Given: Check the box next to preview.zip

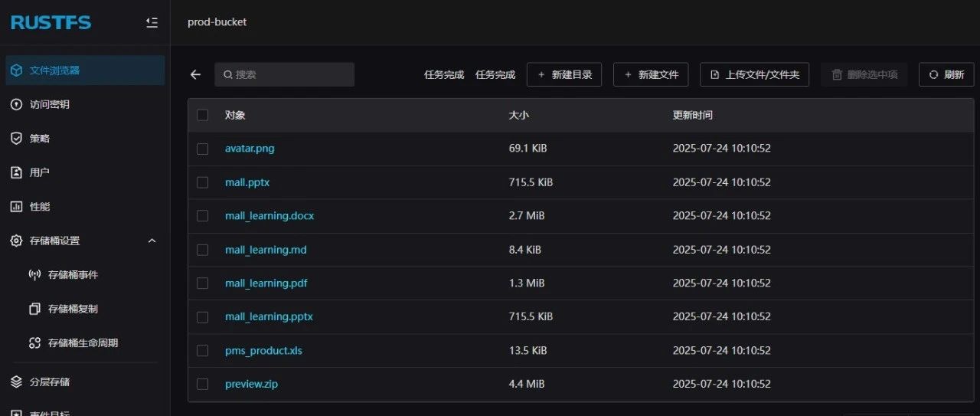Looking at the screenshot, I should [202, 384].
